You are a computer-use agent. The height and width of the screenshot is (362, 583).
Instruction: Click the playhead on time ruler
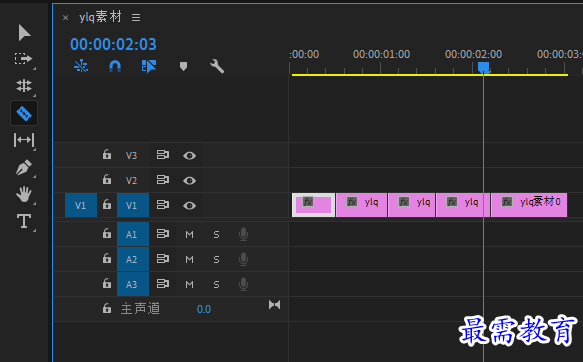(483, 68)
